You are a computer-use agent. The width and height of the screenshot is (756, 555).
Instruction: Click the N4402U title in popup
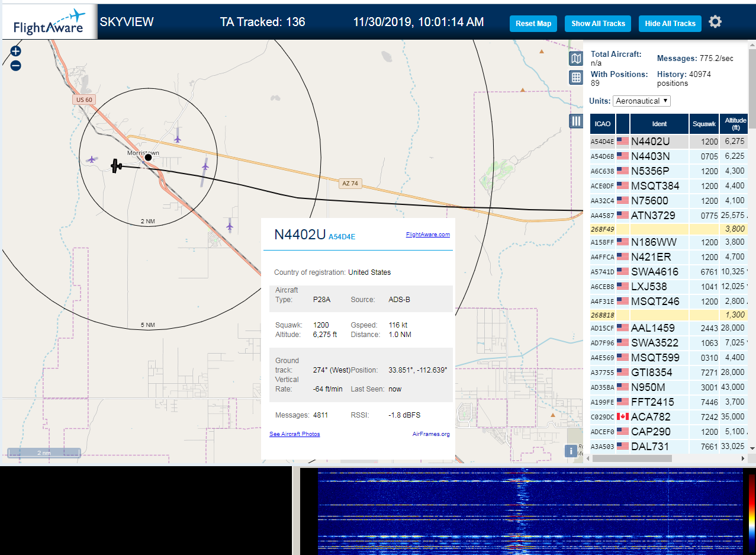tap(300, 235)
